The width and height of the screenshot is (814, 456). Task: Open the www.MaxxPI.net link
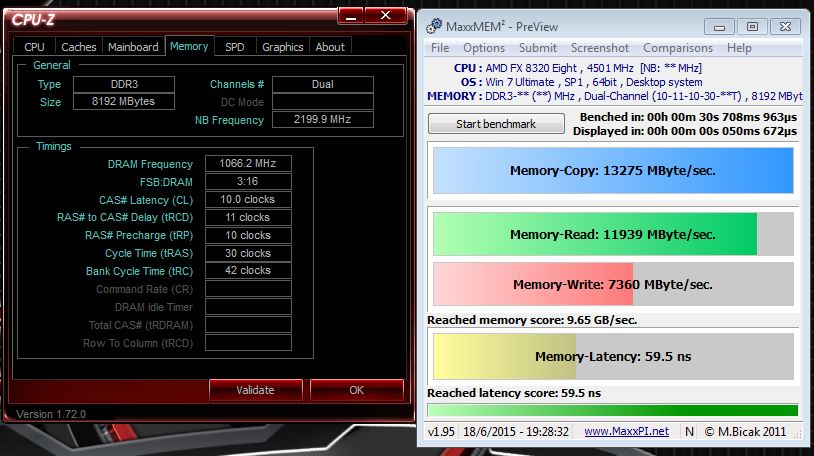coord(626,431)
